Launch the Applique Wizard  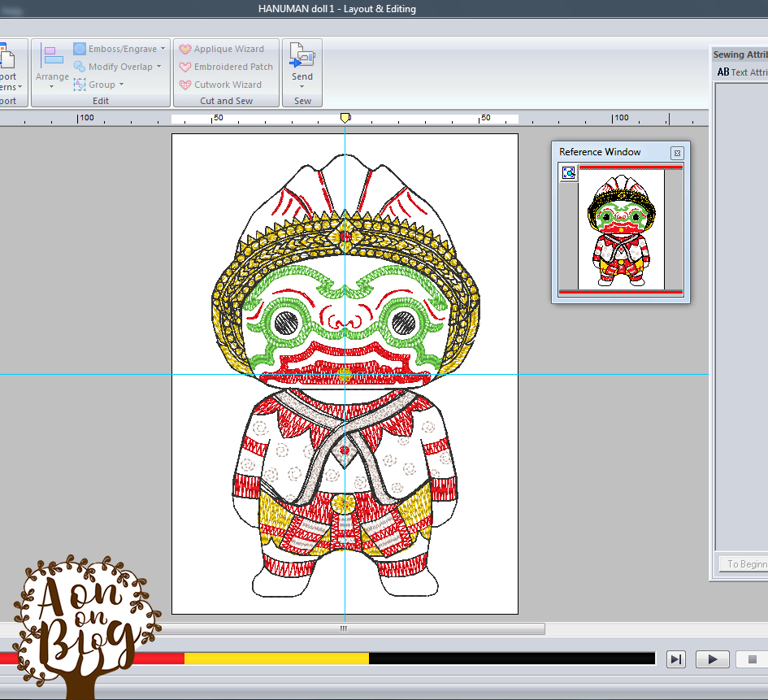(x=221, y=49)
